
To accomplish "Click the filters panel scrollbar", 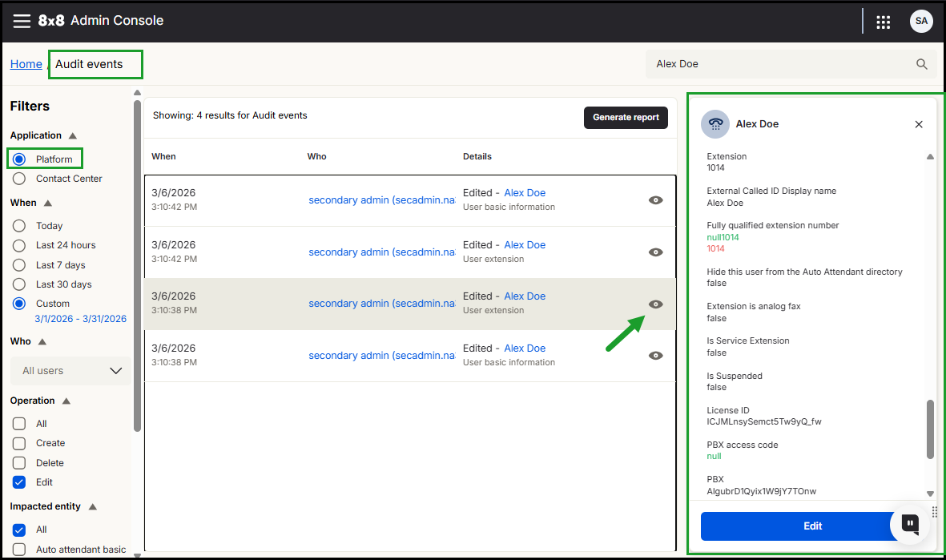I will coord(137,265).
